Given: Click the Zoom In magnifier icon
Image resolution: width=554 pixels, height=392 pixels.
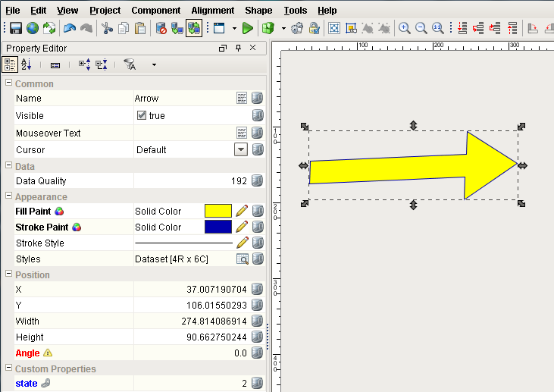Looking at the screenshot, I should [x=405, y=28].
